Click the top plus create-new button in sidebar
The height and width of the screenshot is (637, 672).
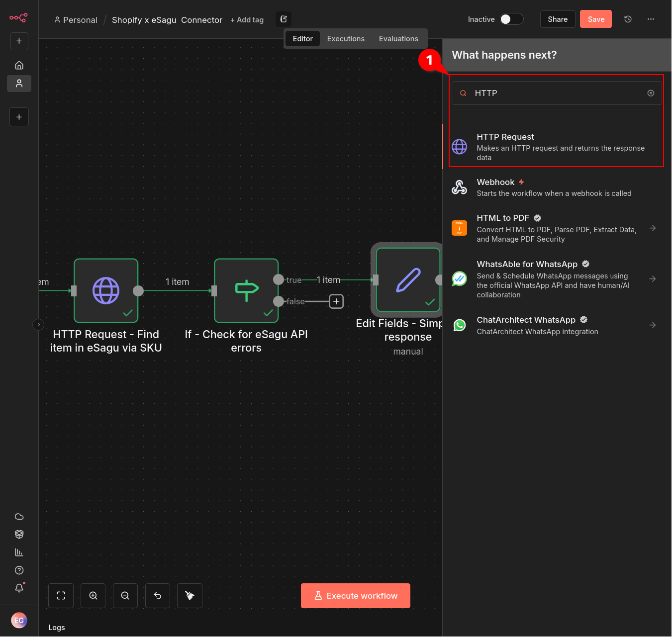19,41
